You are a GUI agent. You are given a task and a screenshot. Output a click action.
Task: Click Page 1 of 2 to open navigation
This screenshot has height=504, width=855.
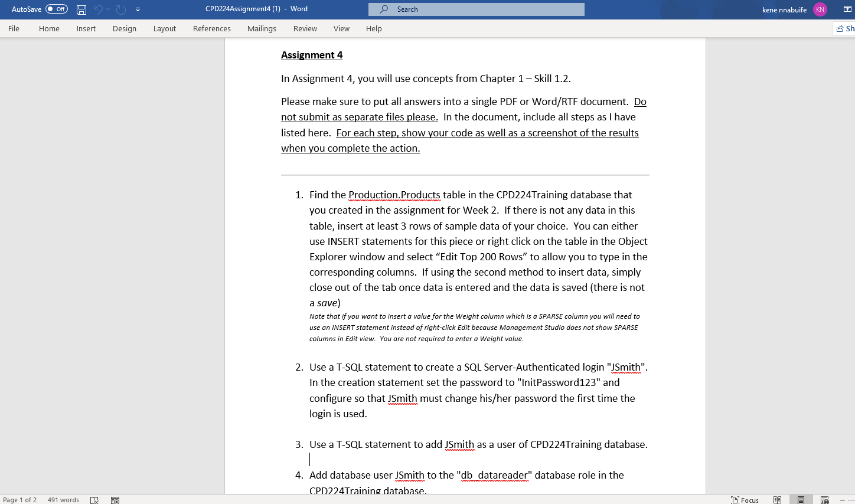click(24, 500)
